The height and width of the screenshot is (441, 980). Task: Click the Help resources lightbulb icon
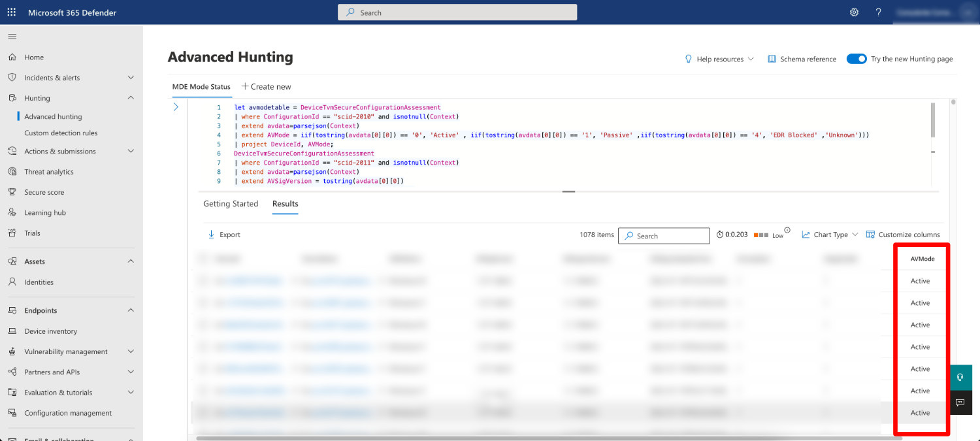coord(688,59)
